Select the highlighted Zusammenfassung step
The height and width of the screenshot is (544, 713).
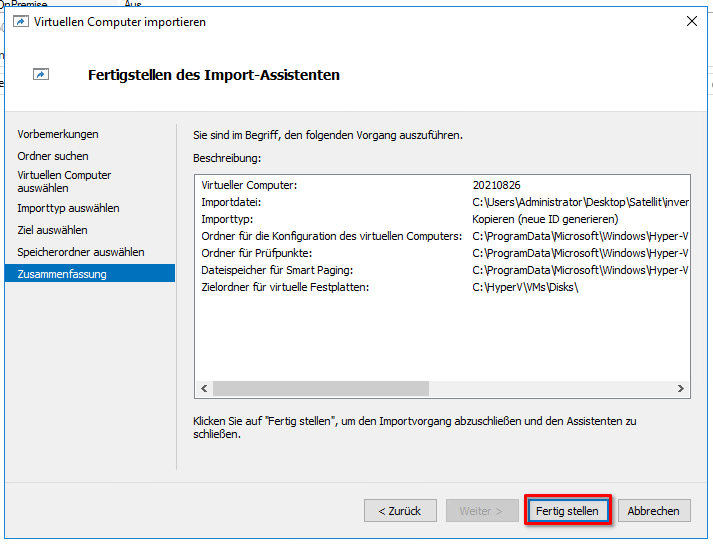(62, 274)
